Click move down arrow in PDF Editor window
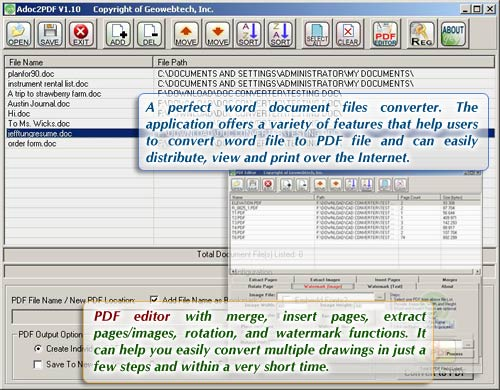The height and width of the screenshot is (390, 500). 336,184
